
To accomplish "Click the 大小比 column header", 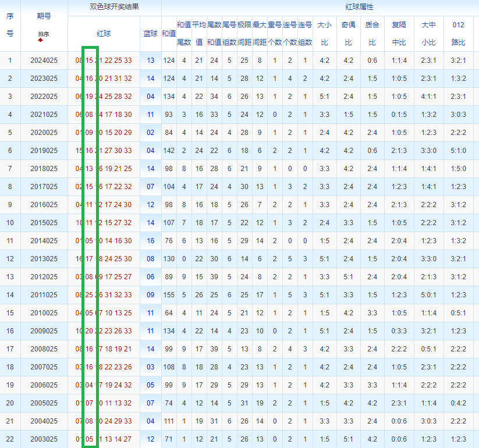I will point(324,34).
